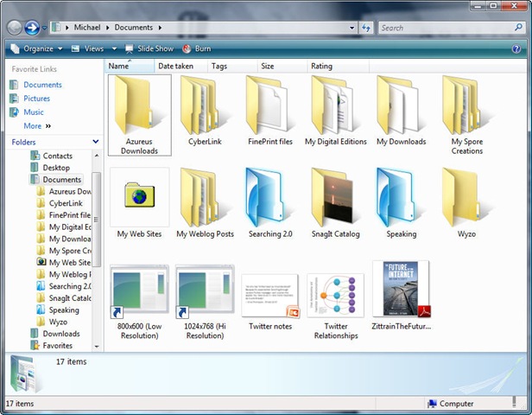Open Music favorite link
532x415 pixels.
(27, 112)
